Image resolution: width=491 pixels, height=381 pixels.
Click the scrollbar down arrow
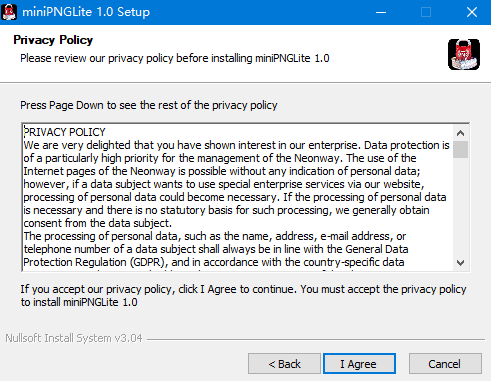click(x=460, y=263)
